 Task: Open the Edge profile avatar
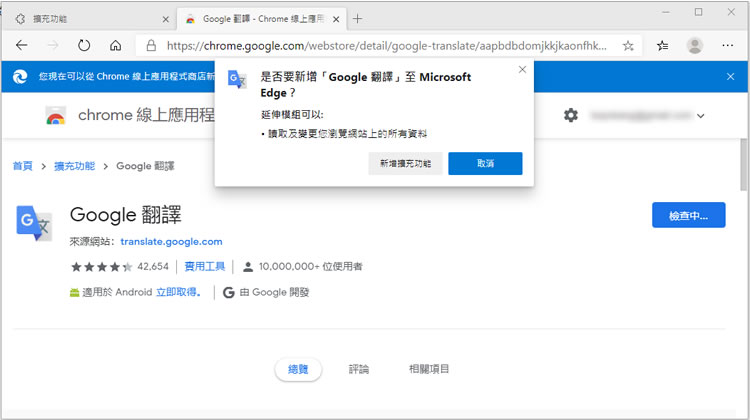pos(695,45)
